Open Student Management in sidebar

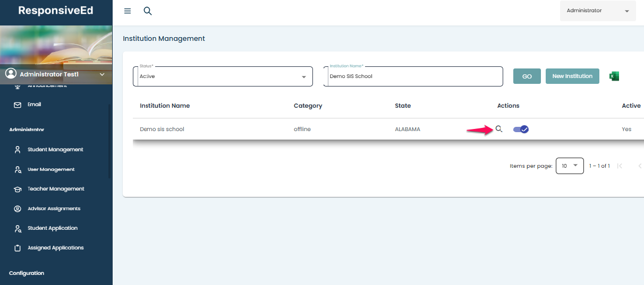[55, 150]
